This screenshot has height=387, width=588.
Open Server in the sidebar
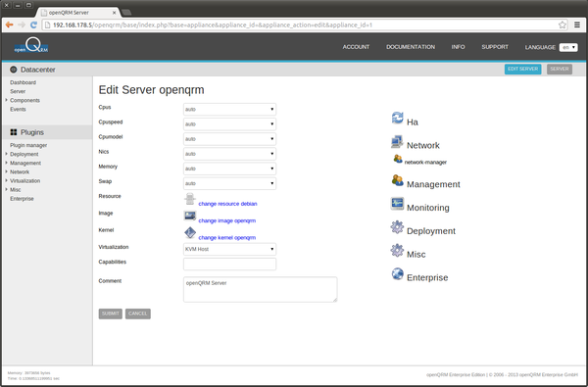(x=18, y=91)
